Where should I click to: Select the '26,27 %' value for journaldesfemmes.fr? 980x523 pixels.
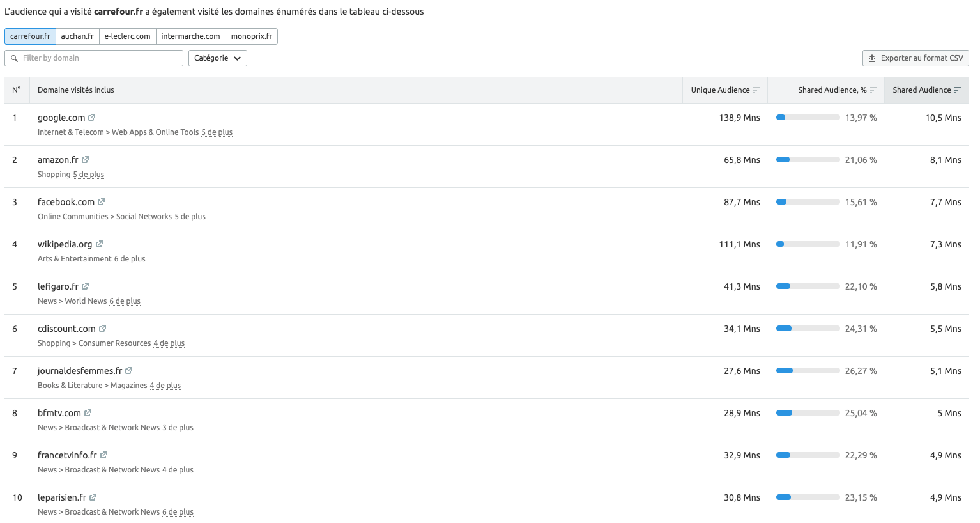[x=861, y=371]
